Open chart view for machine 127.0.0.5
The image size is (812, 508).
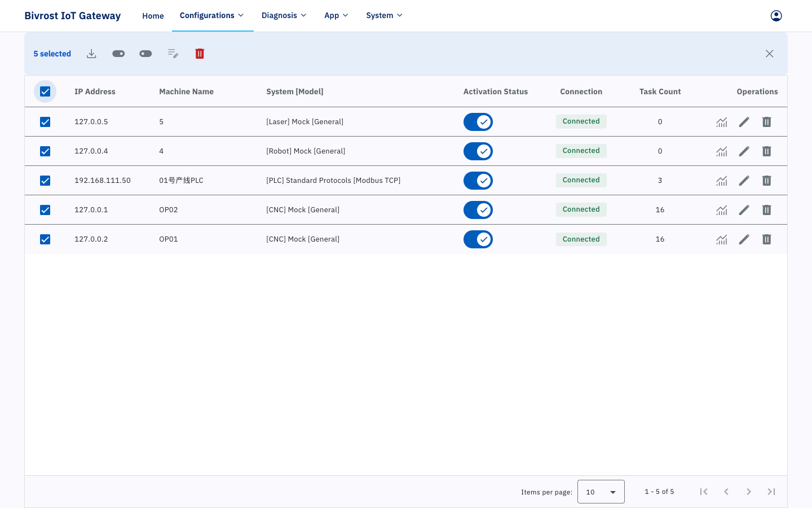click(722, 122)
